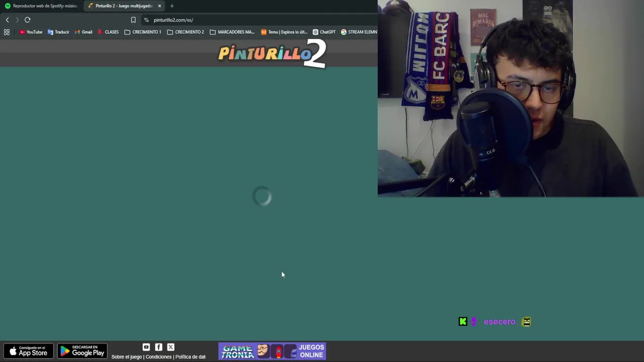Click the Gametronia Juegos Online banner
644x362 pixels.
coord(272,351)
